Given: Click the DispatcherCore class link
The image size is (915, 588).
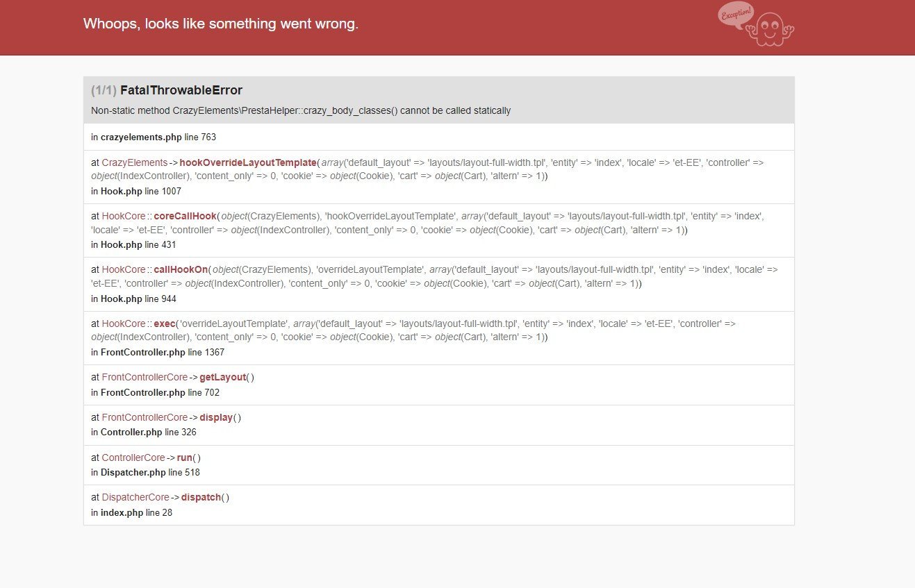Looking at the screenshot, I should pyautogui.click(x=135, y=497).
